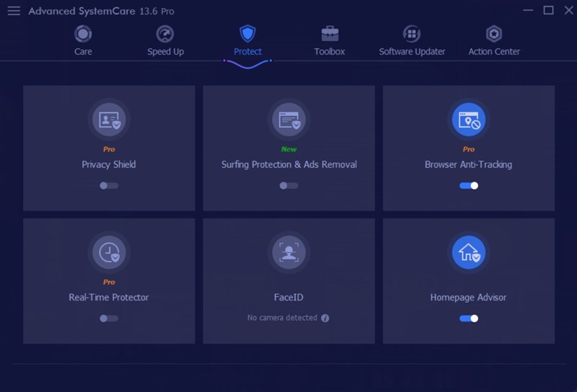Click the Advanced SystemCare 13.6 Pro title
The height and width of the screenshot is (392, 577).
click(x=101, y=12)
